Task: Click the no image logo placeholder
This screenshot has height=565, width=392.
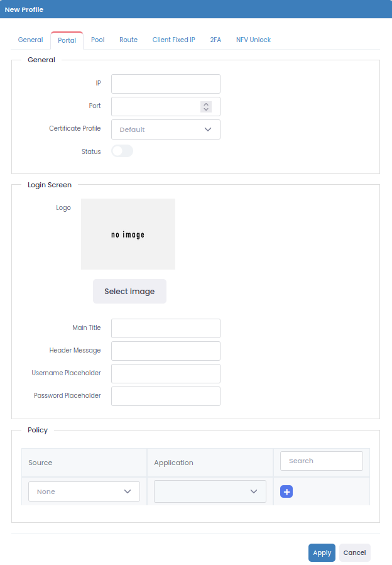Action: (x=128, y=234)
